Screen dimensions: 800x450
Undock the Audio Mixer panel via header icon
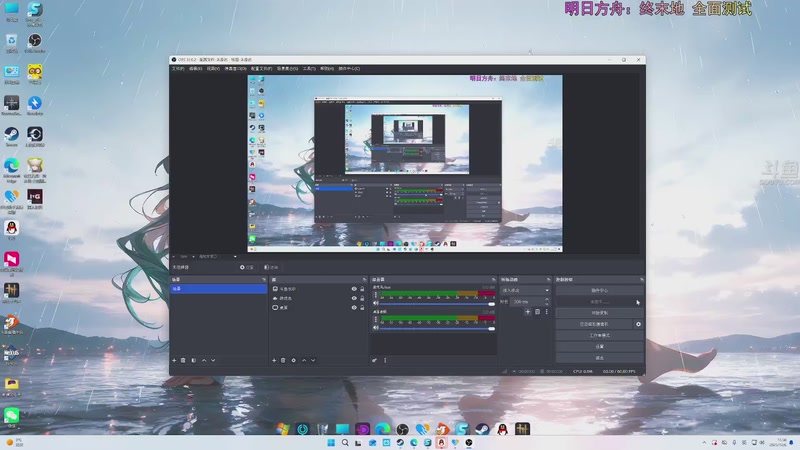tap(493, 280)
